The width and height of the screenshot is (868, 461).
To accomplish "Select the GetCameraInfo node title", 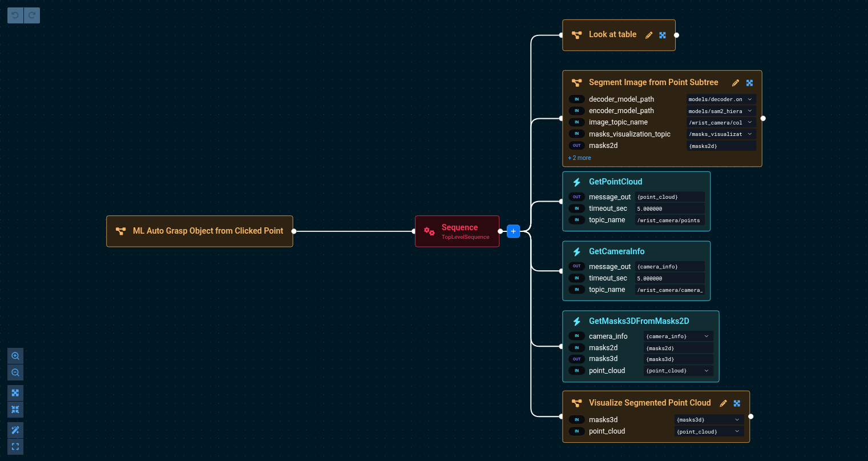I will click(617, 251).
